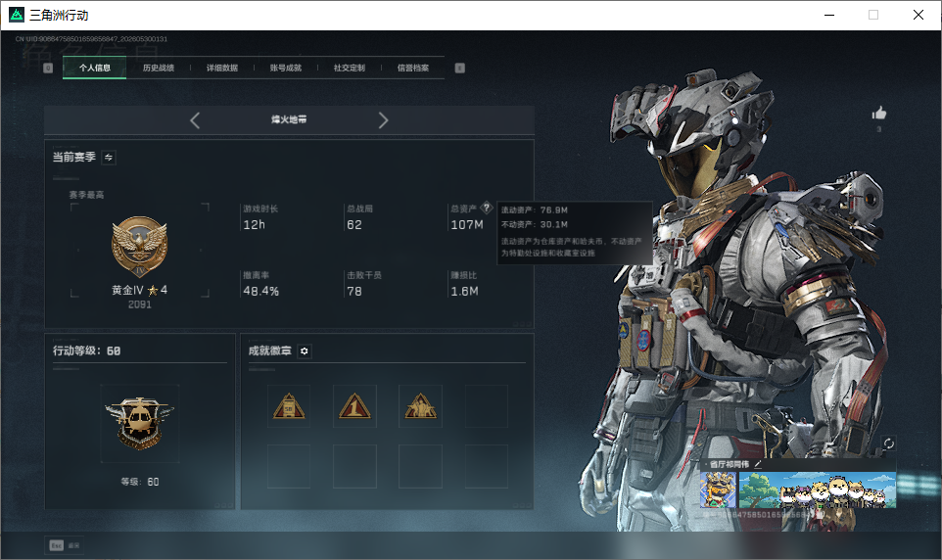Click the Esc back button at bottom
Viewport: 942px width, 560px height.
[64, 545]
